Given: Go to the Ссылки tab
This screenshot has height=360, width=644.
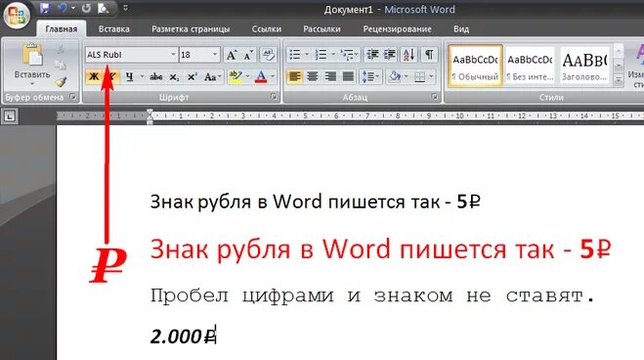Looking at the screenshot, I should click(266, 29).
